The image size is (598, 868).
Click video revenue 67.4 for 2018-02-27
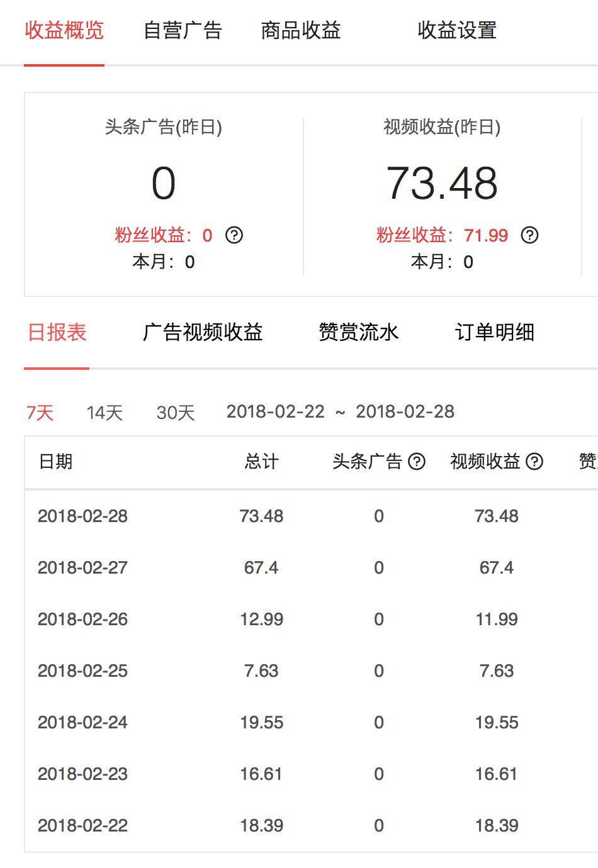point(497,568)
